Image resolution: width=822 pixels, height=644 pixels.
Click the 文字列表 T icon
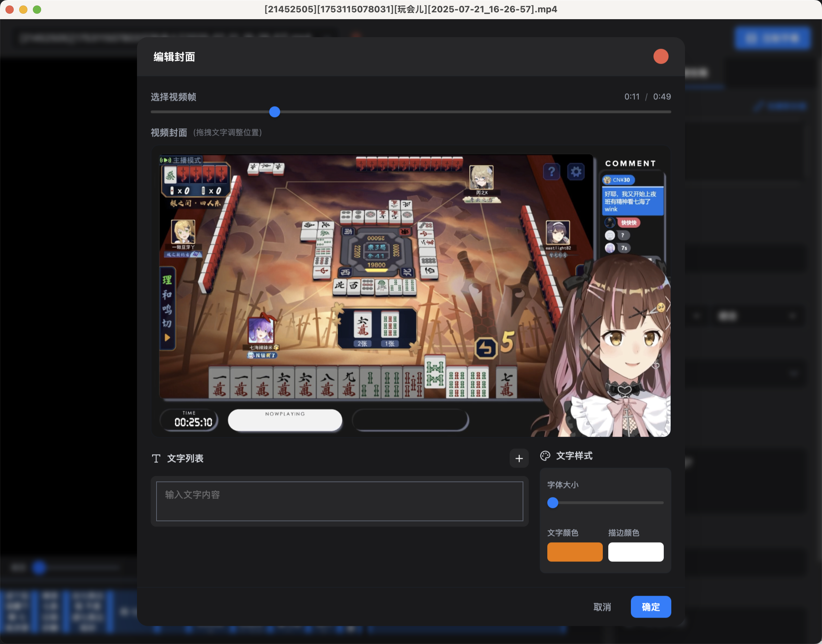(156, 458)
